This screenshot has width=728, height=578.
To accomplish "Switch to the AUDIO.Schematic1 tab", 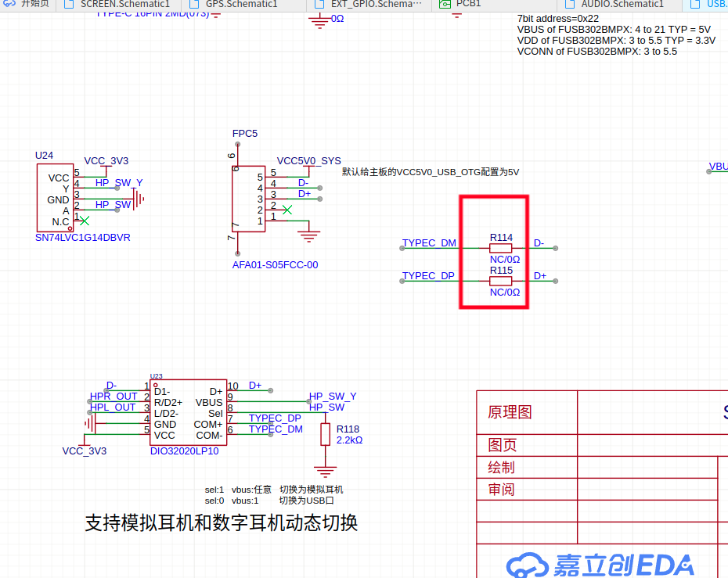I will click(622, 4).
